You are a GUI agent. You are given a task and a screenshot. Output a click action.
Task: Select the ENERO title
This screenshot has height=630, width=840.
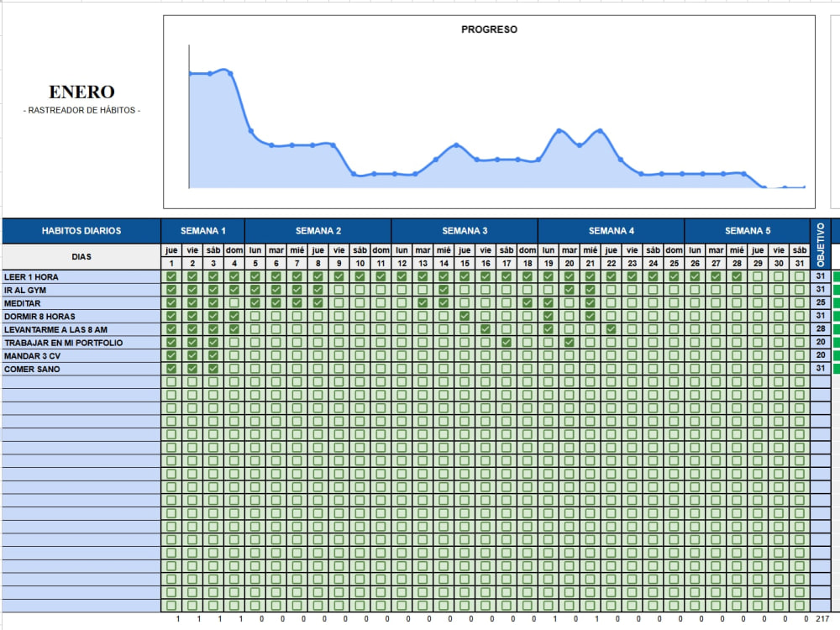(81, 92)
